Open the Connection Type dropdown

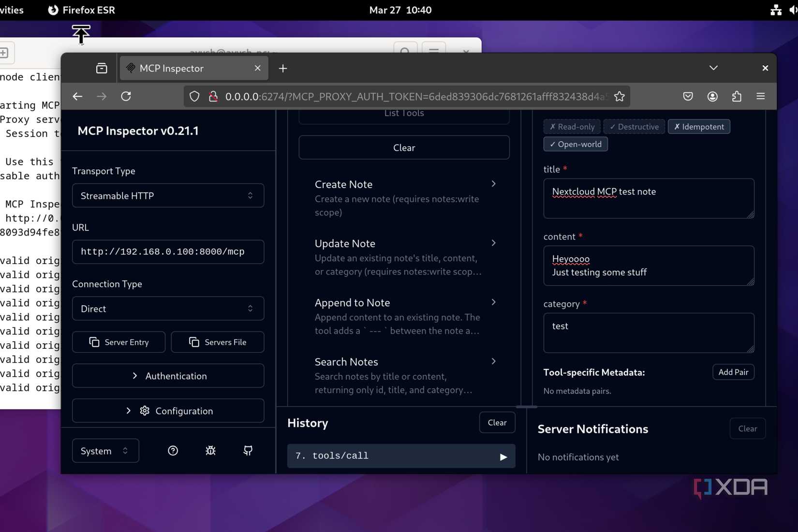click(168, 309)
